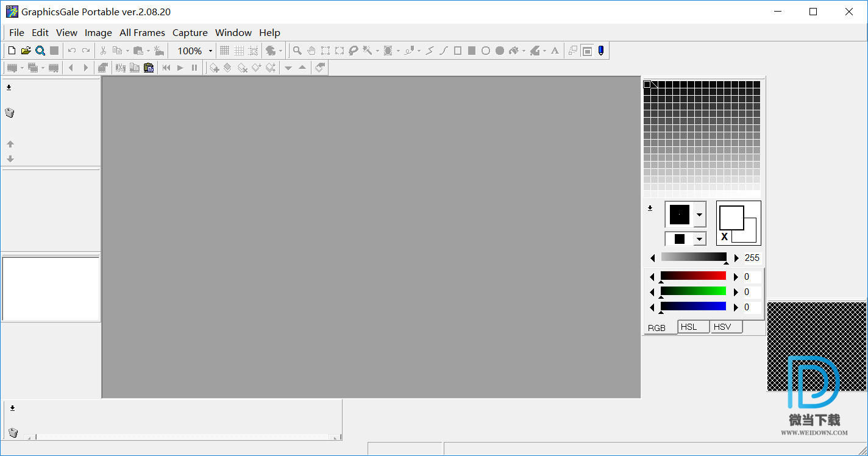The height and width of the screenshot is (456, 868).
Task: Click the Delete Layer icon
Action: (x=242, y=68)
